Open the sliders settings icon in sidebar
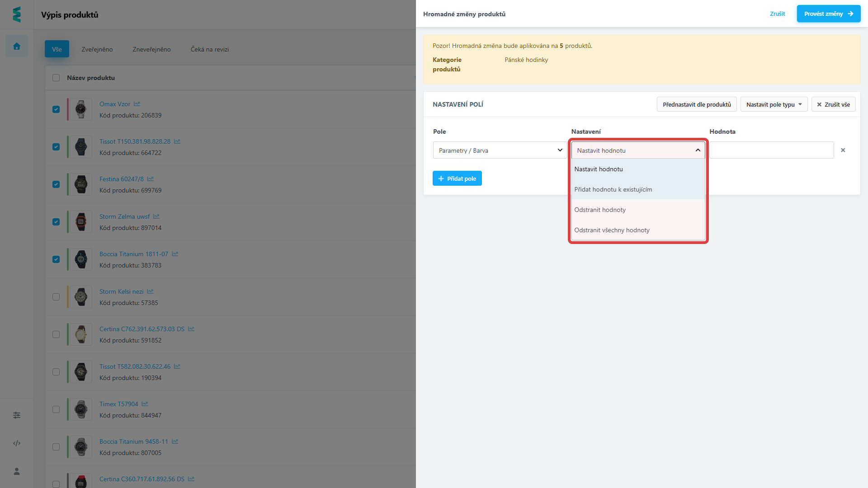Image resolution: width=868 pixels, height=488 pixels. pyautogui.click(x=17, y=415)
